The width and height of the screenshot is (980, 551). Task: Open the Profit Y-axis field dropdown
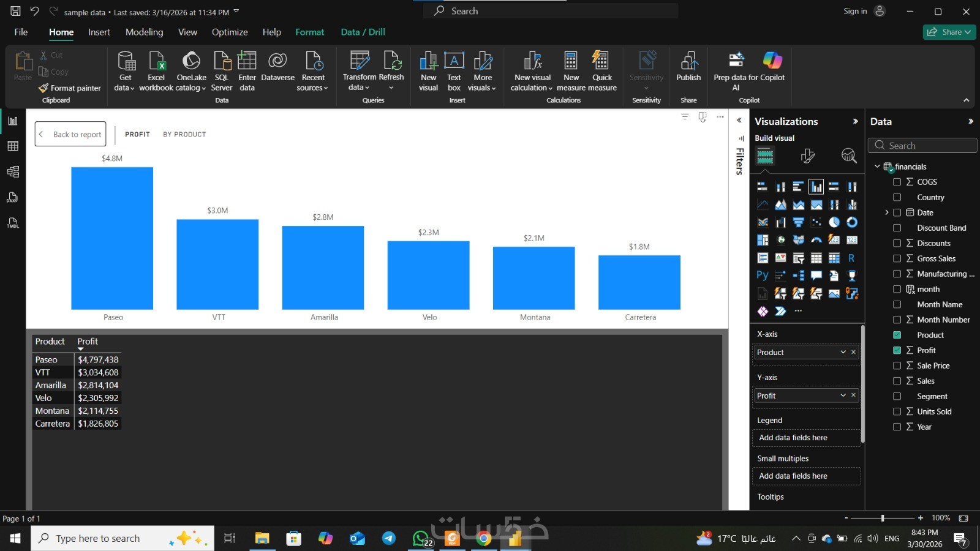(843, 395)
